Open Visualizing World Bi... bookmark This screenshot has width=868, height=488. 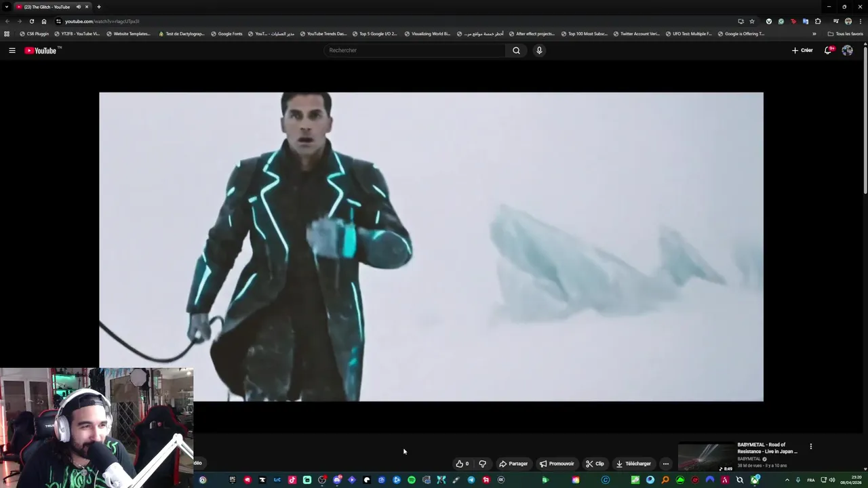pyautogui.click(x=427, y=34)
